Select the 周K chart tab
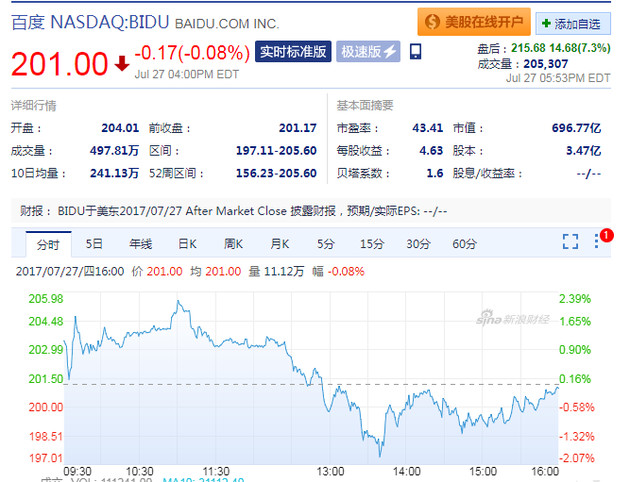This screenshot has height=482, width=630. pos(233,244)
